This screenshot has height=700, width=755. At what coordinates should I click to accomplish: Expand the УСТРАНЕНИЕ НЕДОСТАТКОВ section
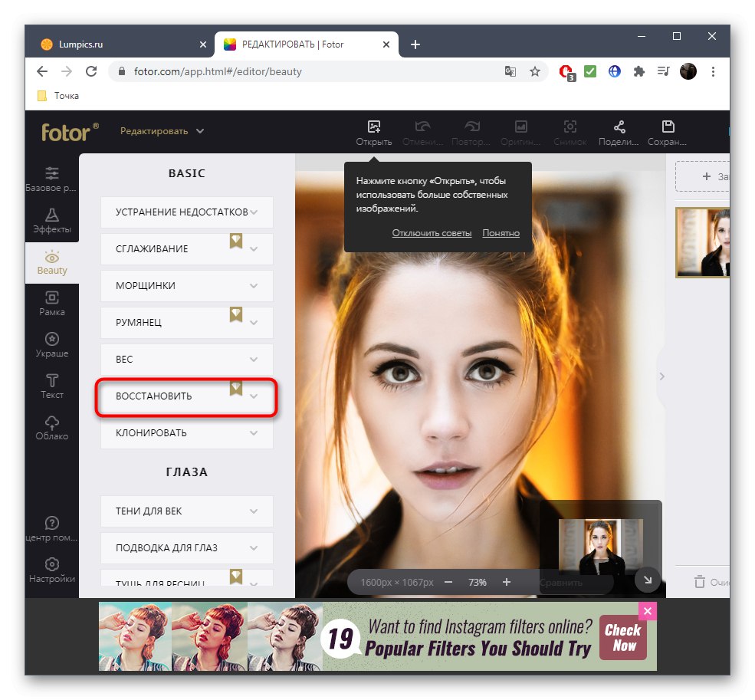tap(187, 212)
